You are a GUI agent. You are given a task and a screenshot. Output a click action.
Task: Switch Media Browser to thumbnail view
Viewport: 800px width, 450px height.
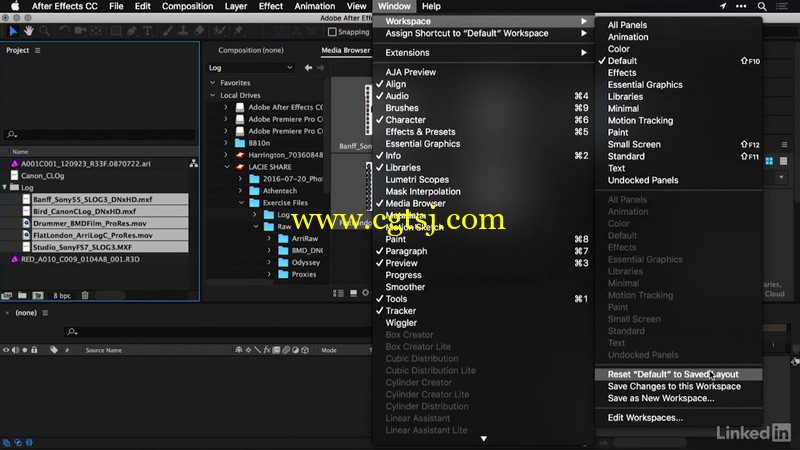coord(353,293)
